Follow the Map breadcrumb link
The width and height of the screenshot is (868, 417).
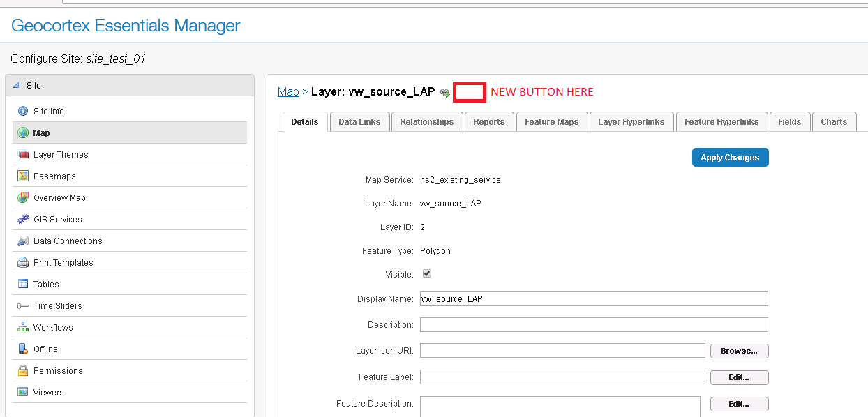pos(288,92)
